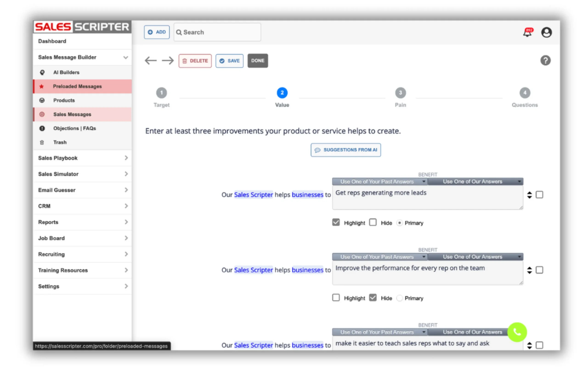Screen dimensions: 588x367
Task: Click the Products globe icon
Action: 42,100
